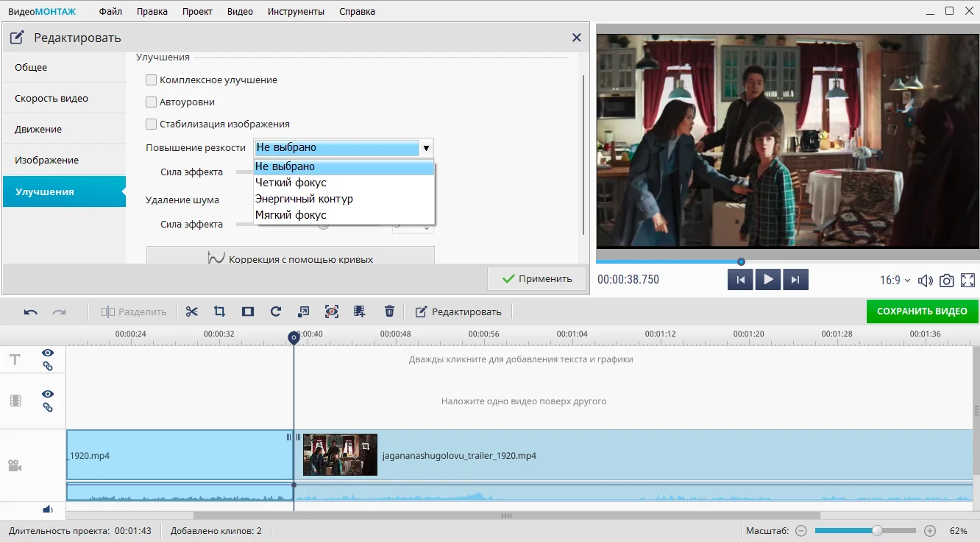This screenshot has height=542, width=980.
Task: Open fullscreen preview mode
Action: tap(967, 281)
